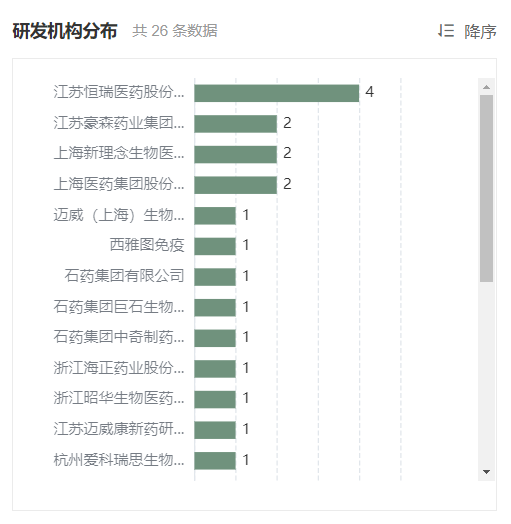The height and width of the screenshot is (524, 511).
Task: Select the 江苏恒瑞医药股份 bar with value 4
Action: tap(277, 93)
